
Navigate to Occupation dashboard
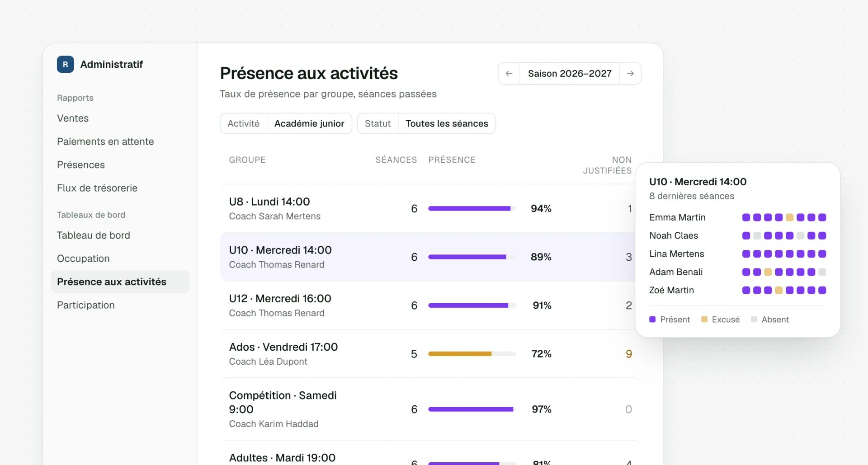83,258
